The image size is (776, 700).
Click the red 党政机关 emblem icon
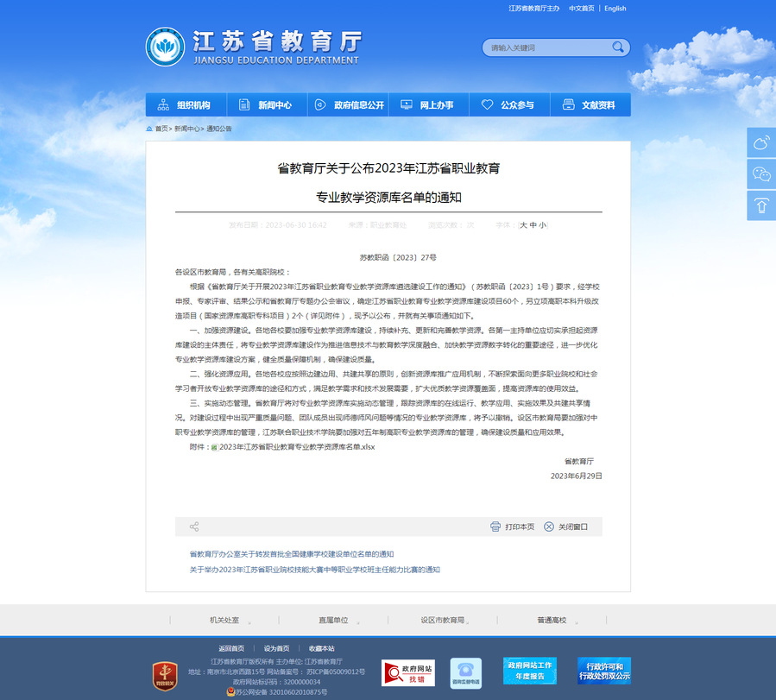(165, 674)
